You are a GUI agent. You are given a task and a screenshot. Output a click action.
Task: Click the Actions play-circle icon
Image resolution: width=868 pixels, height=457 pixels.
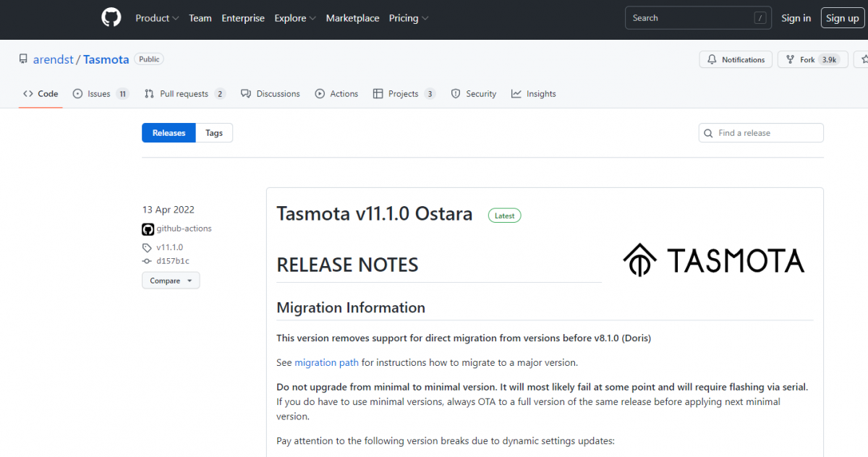coord(320,94)
